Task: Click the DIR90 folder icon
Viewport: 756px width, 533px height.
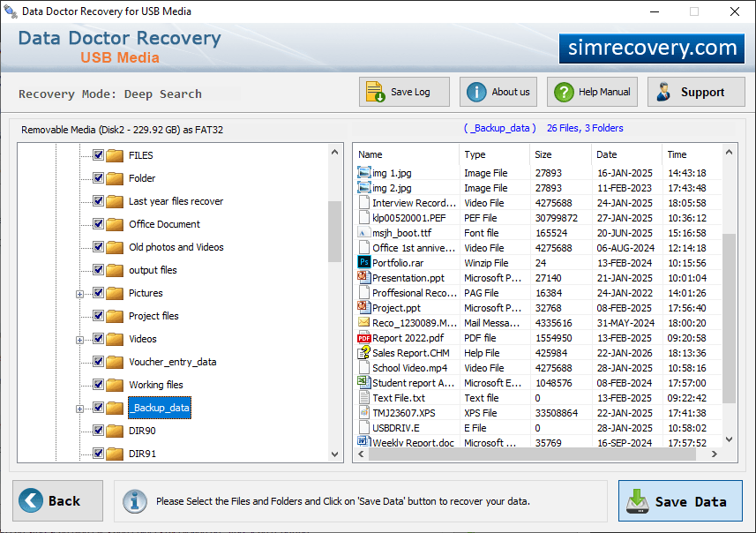Action: pos(115,431)
